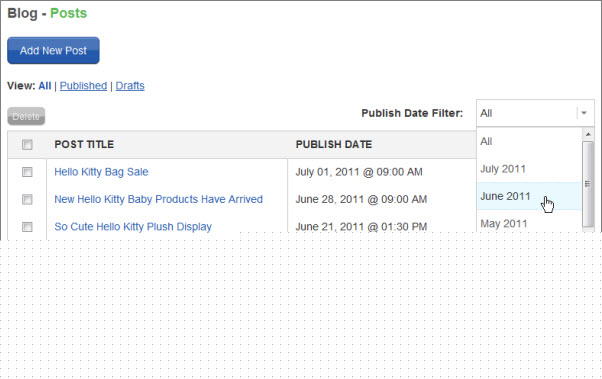602x379 pixels.
Task: Show only Published posts
Action: [x=83, y=86]
